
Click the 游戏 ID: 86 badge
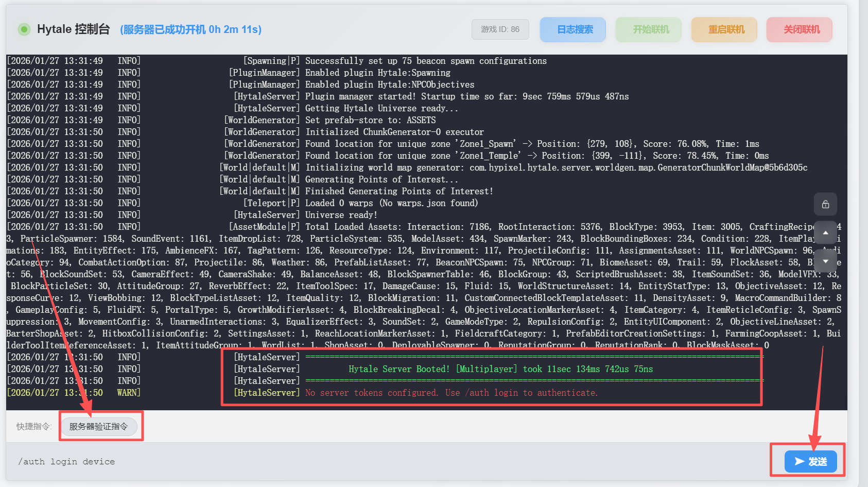click(x=500, y=29)
